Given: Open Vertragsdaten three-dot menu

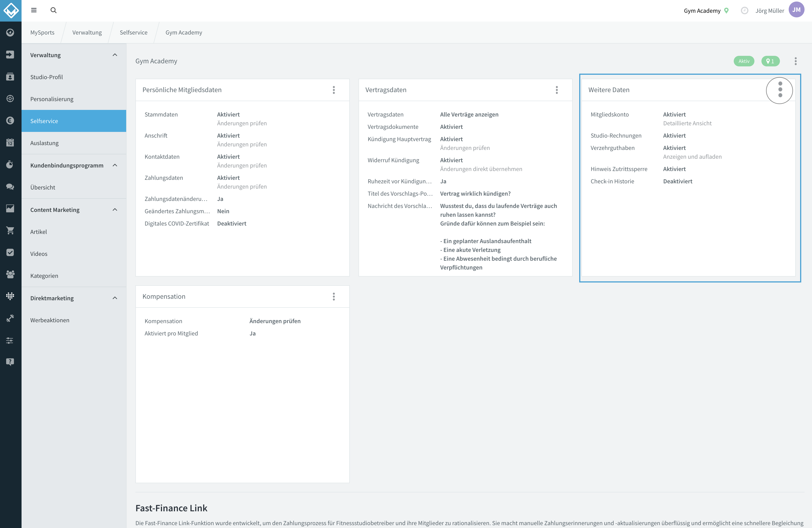Looking at the screenshot, I should pyautogui.click(x=557, y=90).
